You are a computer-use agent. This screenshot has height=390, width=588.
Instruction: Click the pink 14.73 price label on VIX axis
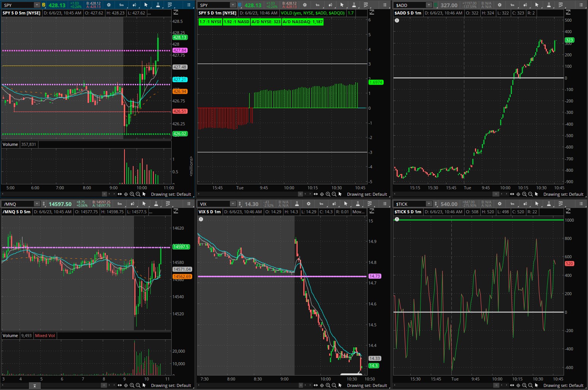[x=374, y=276]
